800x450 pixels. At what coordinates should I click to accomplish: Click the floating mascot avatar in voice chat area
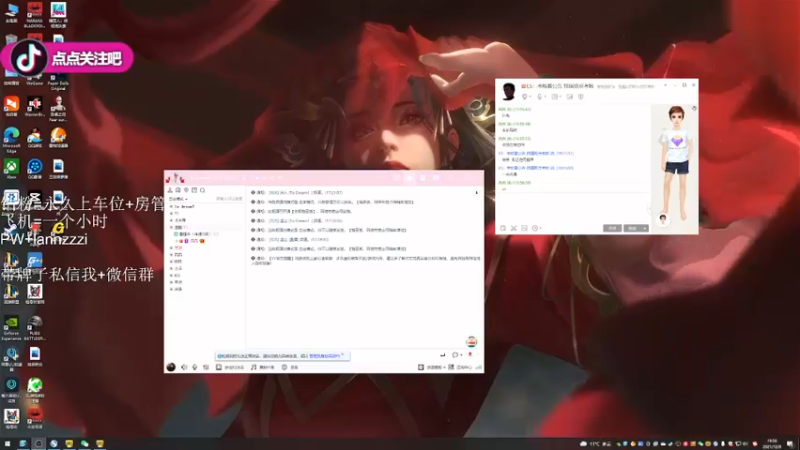pos(471,341)
